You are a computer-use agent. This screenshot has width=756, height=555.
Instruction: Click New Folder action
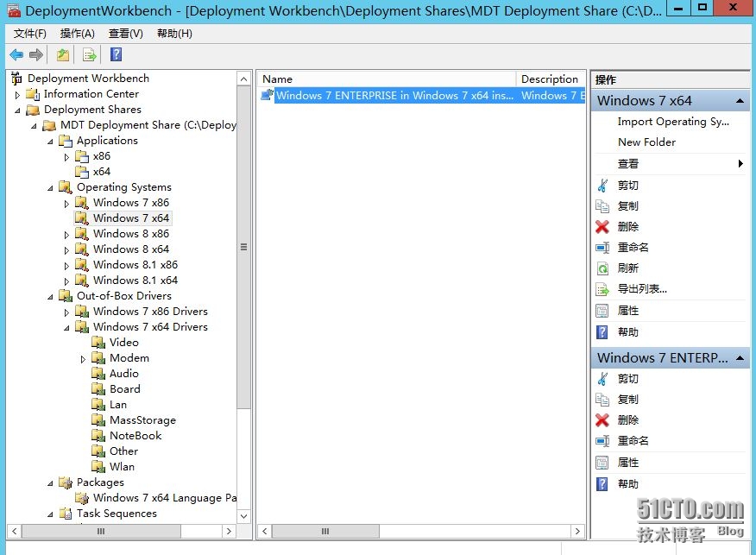click(647, 142)
